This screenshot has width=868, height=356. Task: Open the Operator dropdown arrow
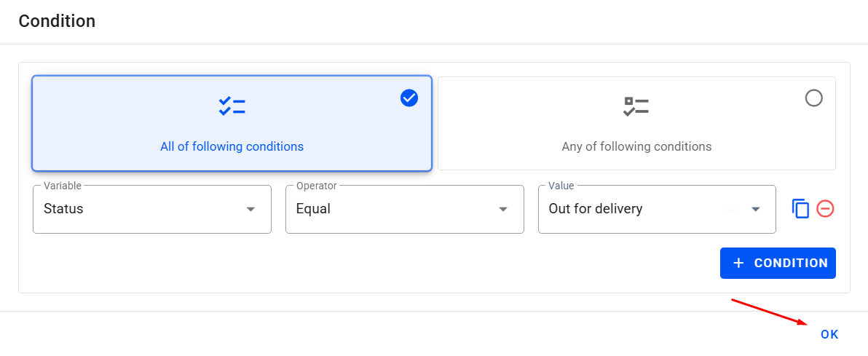point(502,209)
